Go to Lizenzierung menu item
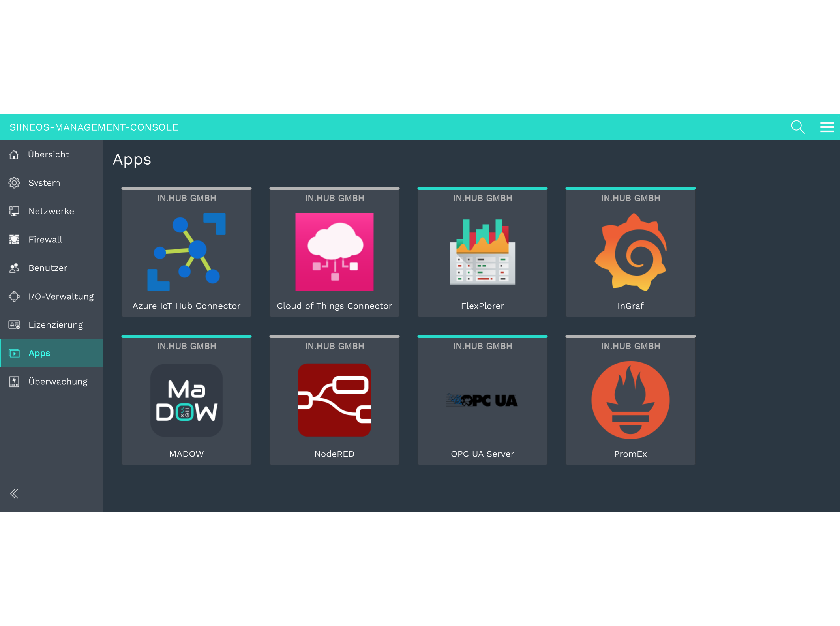Image resolution: width=840 pixels, height=626 pixels. tap(51, 325)
